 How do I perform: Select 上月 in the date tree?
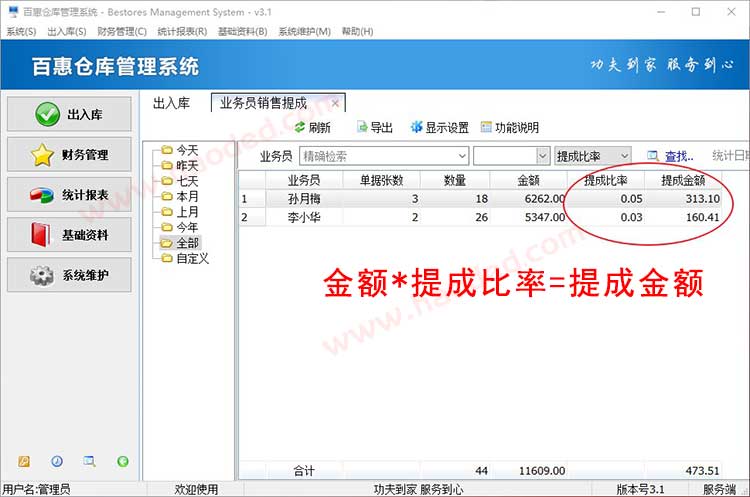pyautogui.click(x=187, y=211)
